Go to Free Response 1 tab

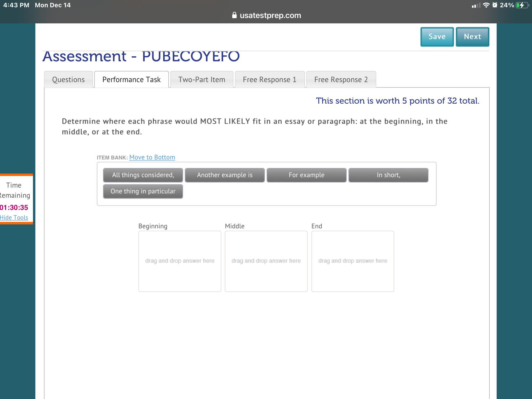(x=269, y=79)
